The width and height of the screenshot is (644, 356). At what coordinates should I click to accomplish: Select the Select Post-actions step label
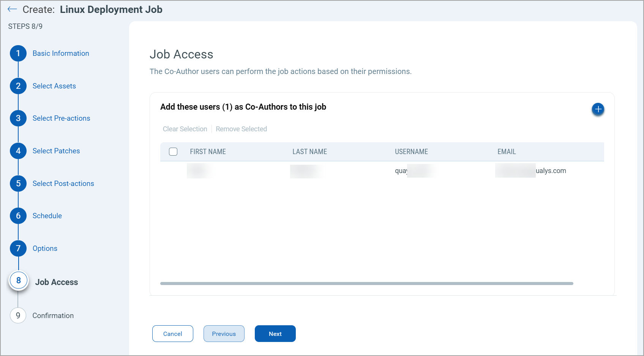[x=63, y=183]
